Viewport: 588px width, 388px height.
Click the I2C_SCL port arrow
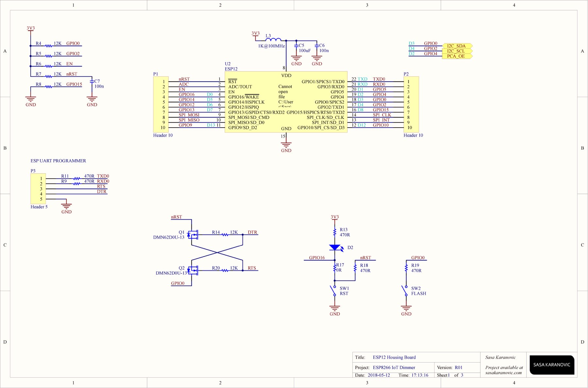point(456,51)
